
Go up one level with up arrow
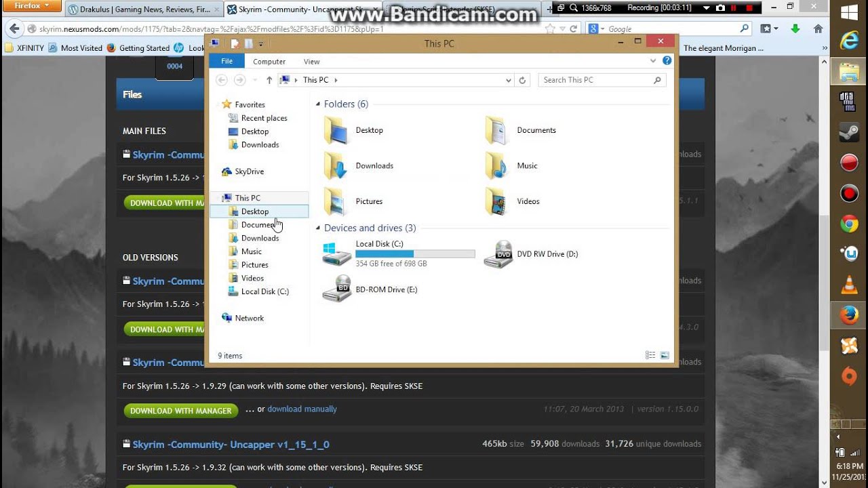coord(269,80)
